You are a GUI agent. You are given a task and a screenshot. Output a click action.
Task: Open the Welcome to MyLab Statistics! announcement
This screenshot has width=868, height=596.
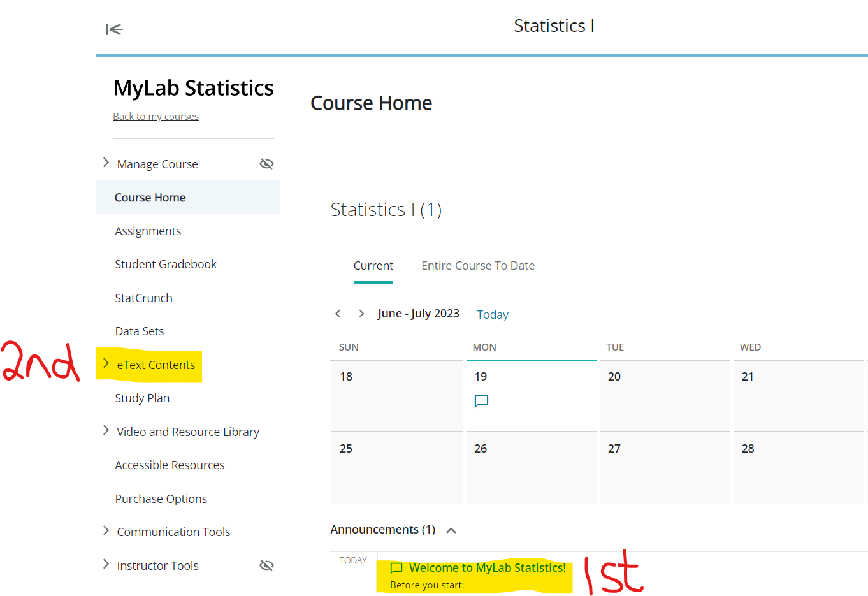(x=488, y=568)
